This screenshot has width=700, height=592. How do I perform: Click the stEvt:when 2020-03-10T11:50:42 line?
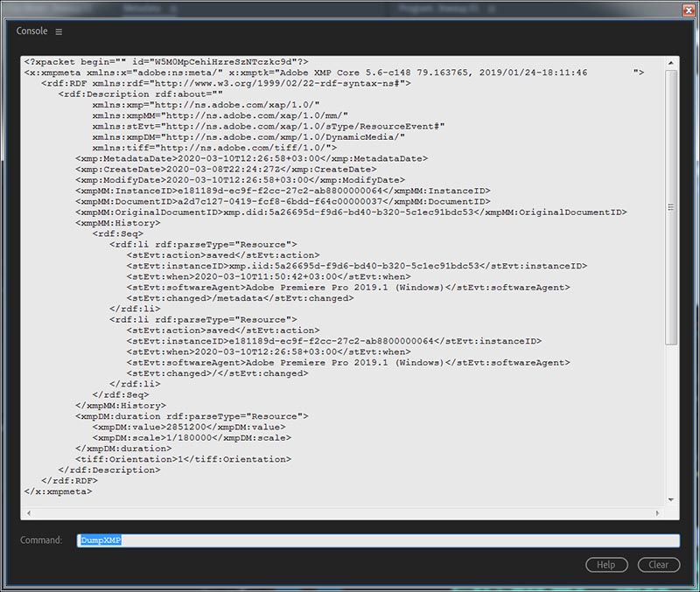[x=269, y=276]
